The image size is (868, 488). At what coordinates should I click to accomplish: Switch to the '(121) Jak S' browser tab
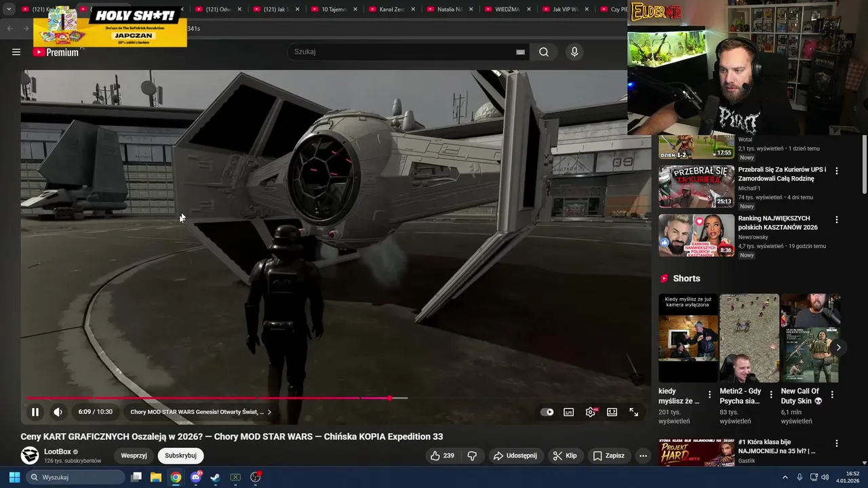pyautogui.click(x=278, y=9)
